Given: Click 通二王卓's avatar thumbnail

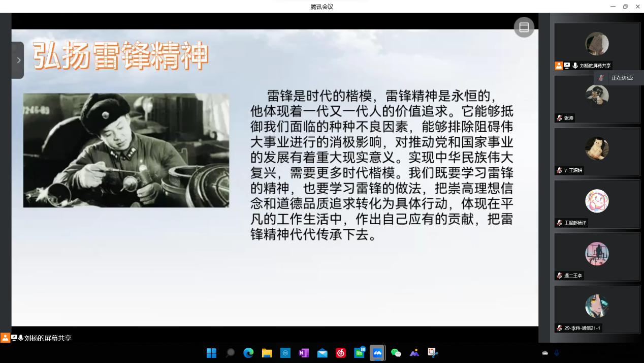Looking at the screenshot, I should pyautogui.click(x=597, y=253).
